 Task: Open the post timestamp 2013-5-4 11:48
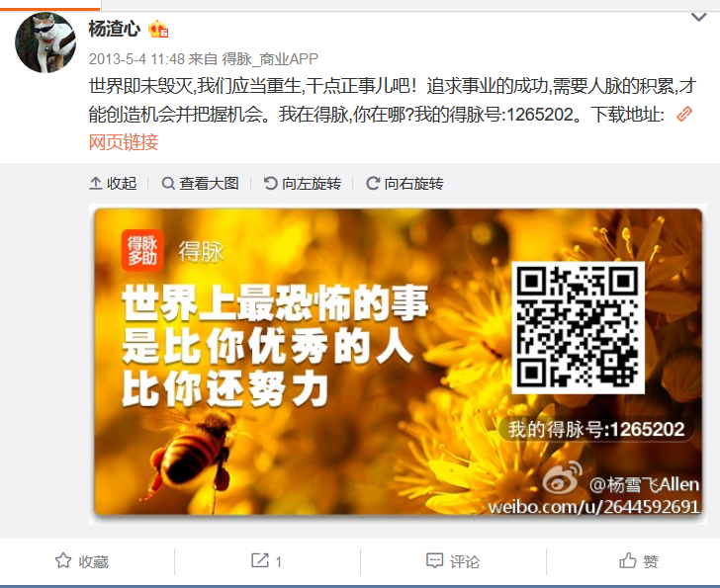pos(136,58)
